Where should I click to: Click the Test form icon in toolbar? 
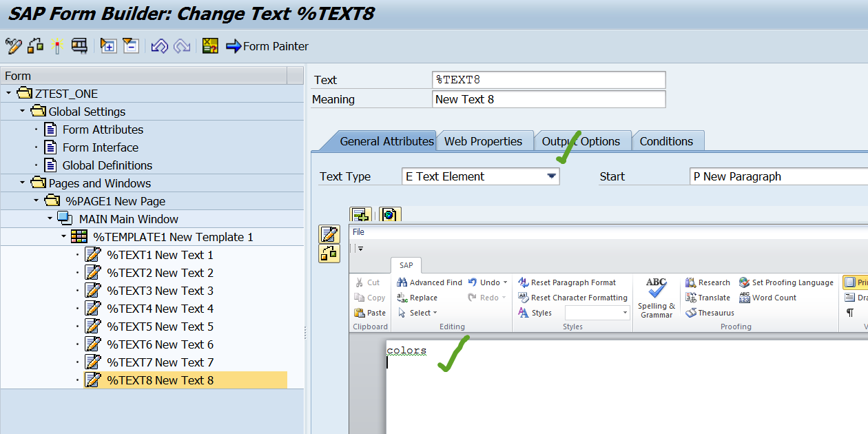[79, 46]
